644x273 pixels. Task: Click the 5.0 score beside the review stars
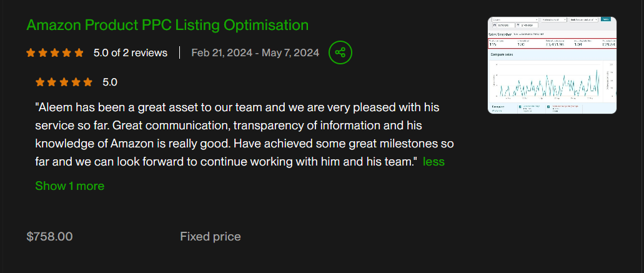click(x=110, y=82)
